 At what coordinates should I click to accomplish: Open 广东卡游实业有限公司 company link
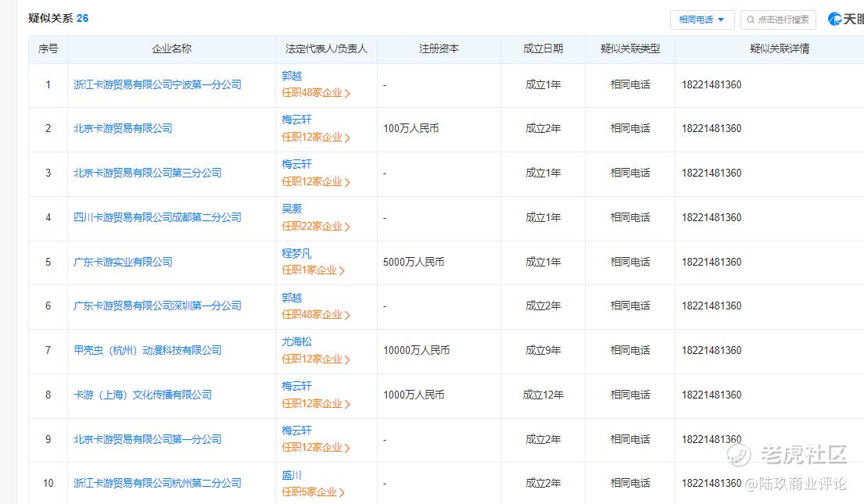[123, 263]
